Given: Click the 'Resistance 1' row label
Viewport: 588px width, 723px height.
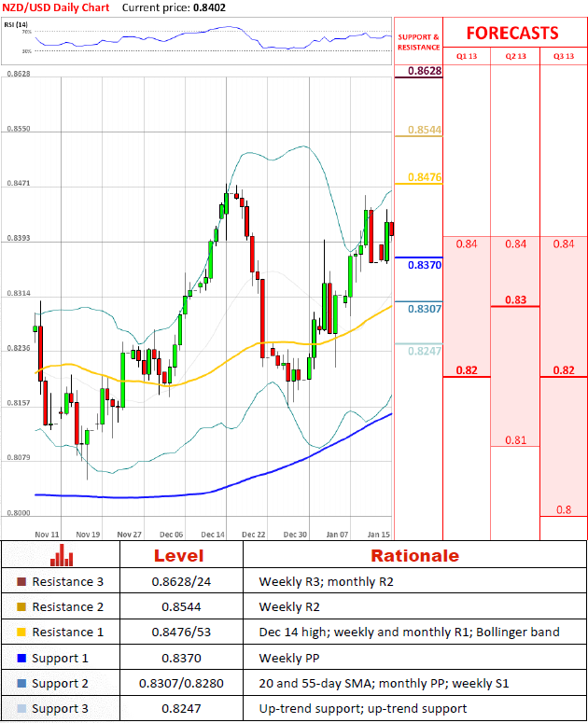Looking at the screenshot, I should coord(68,632).
